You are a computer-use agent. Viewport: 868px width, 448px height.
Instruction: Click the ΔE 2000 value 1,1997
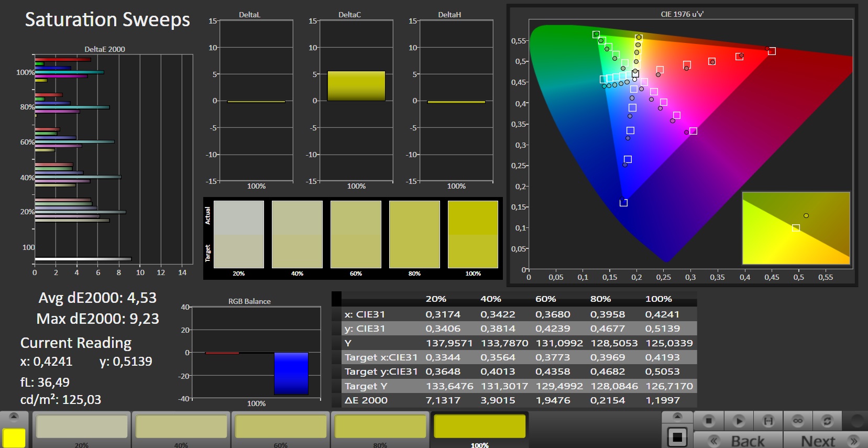point(662,400)
